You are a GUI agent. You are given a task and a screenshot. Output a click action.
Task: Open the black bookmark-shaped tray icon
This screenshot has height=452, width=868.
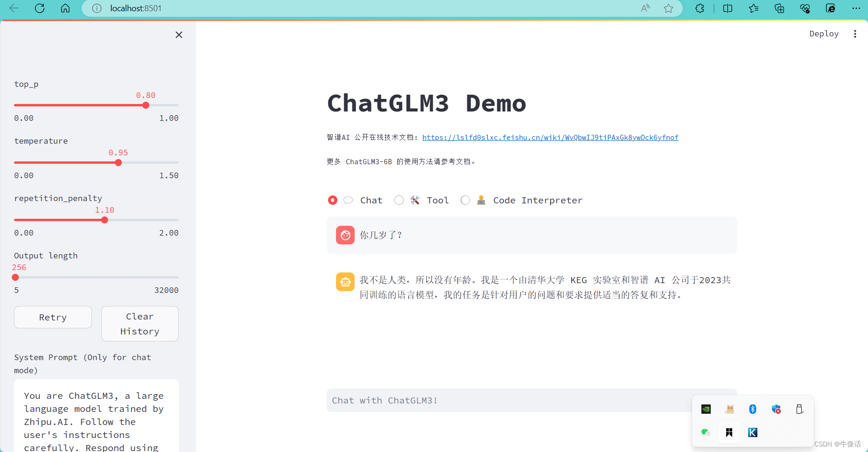729,432
